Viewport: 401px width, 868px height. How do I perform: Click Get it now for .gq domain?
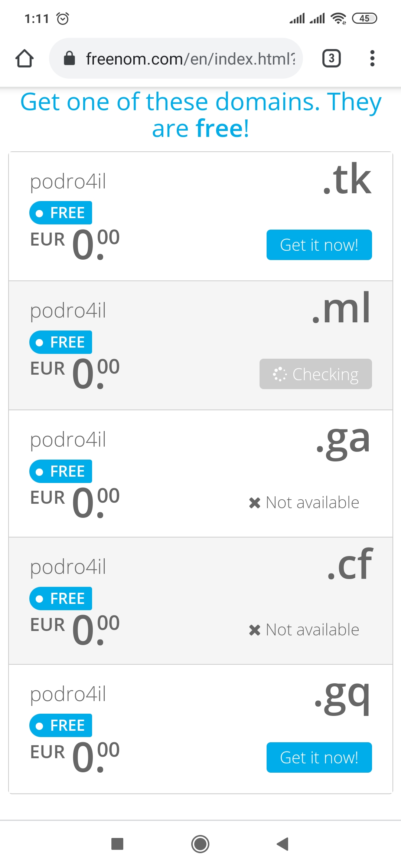click(x=319, y=757)
